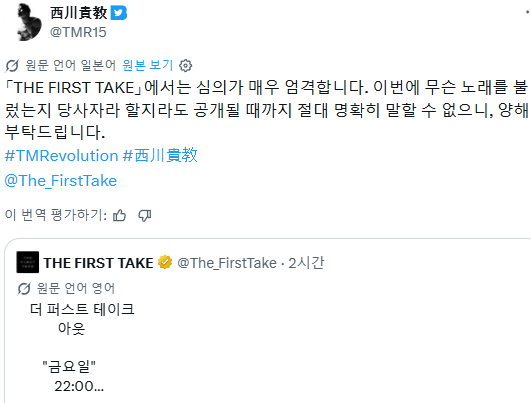Open the @The_FirstTake mention
531x403 pixels.
click(x=61, y=181)
